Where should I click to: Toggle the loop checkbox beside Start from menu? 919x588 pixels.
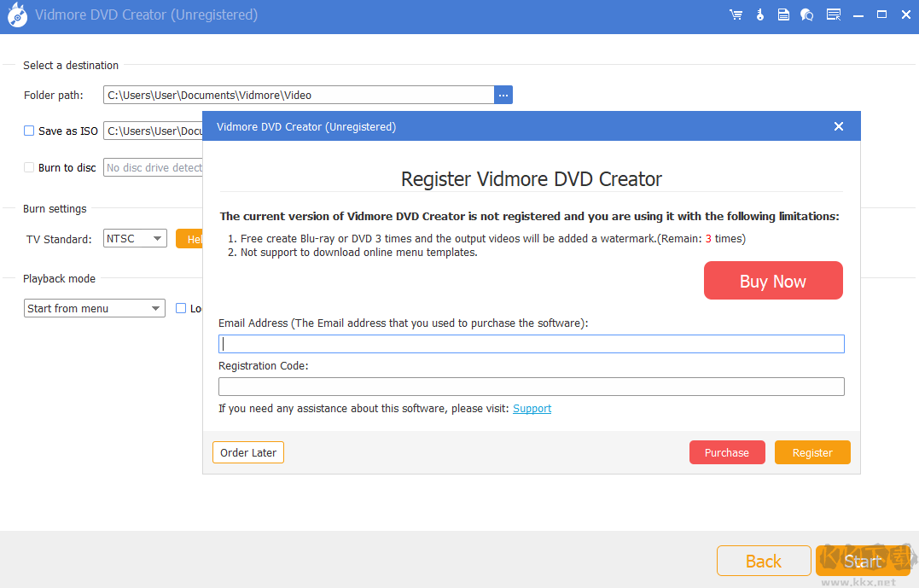point(181,308)
